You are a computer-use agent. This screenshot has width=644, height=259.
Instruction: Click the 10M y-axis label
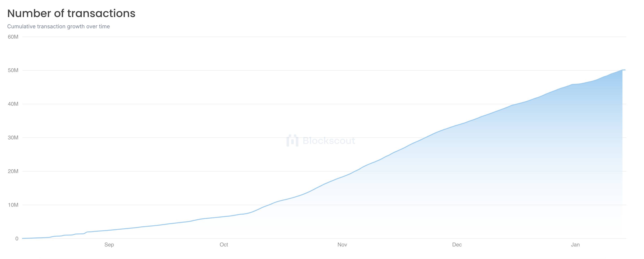[13, 205]
